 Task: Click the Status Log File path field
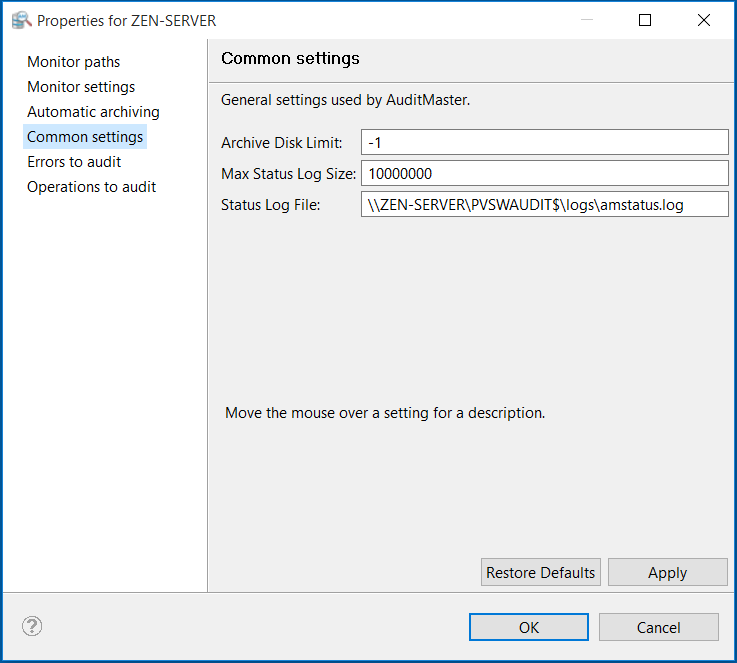pyautogui.click(x=544, y=204)
